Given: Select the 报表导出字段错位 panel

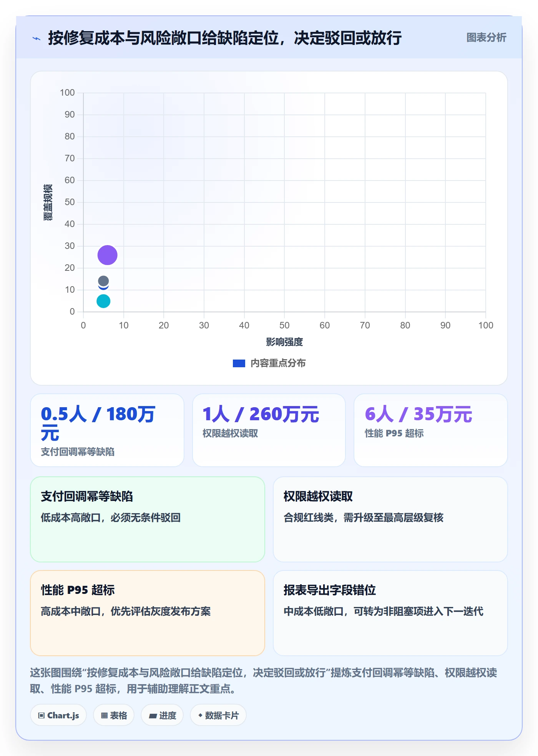Looking at the screenshot, I should point(390,613).
